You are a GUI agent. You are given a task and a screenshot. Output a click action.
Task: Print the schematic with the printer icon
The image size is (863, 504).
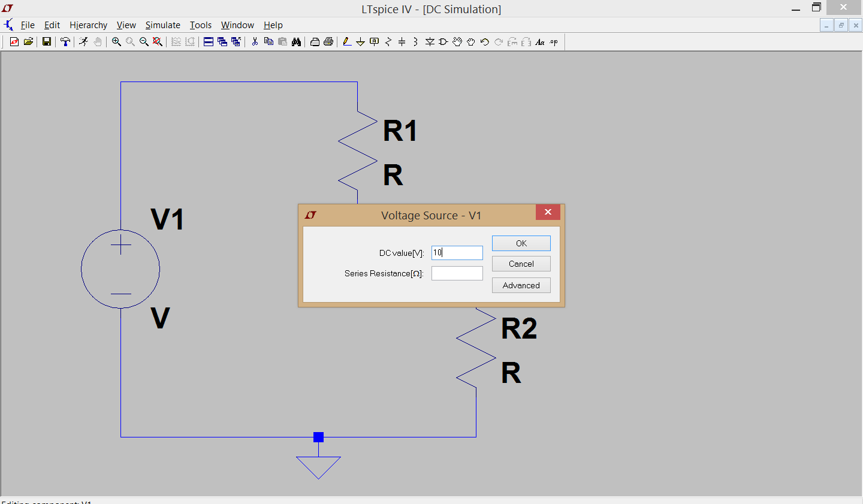pyautogui.click(x=328, y=42)
